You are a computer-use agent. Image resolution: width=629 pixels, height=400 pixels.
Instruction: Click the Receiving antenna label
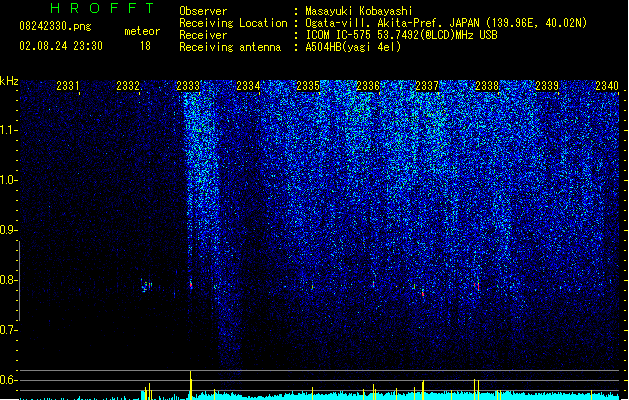point(230,47)
